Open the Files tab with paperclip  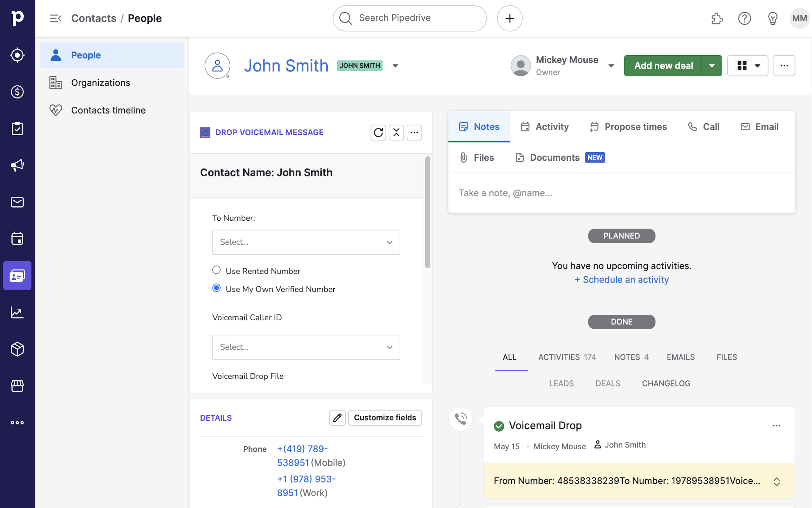click(476, 157)
